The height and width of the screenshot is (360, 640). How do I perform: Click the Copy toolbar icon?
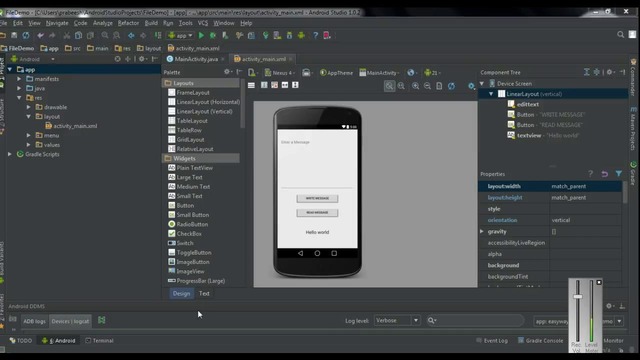(78, 36)
